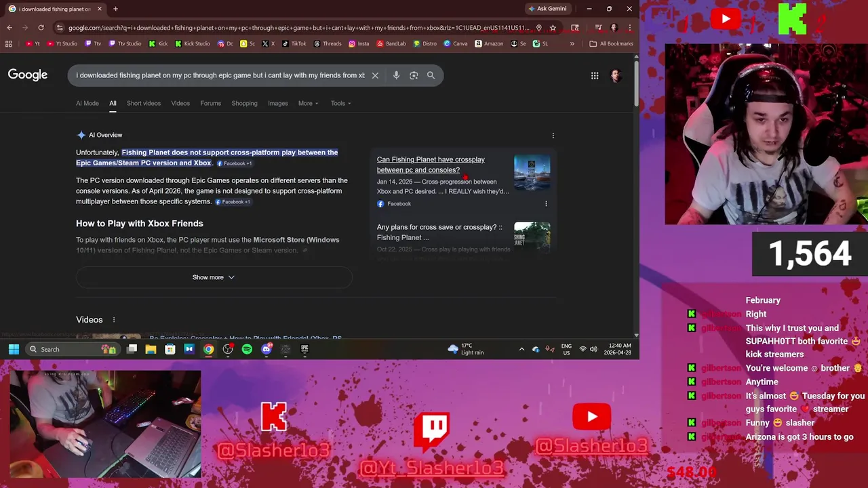The image size is (868, 488).
Task: Search by image with the lens icon
Action: click(x=414, y=75)
